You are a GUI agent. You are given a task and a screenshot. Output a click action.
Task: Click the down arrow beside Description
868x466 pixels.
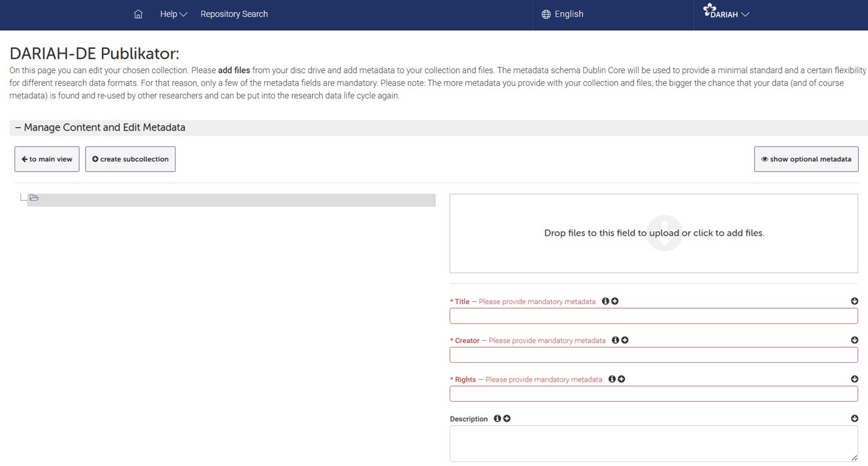tap(855, 418)
